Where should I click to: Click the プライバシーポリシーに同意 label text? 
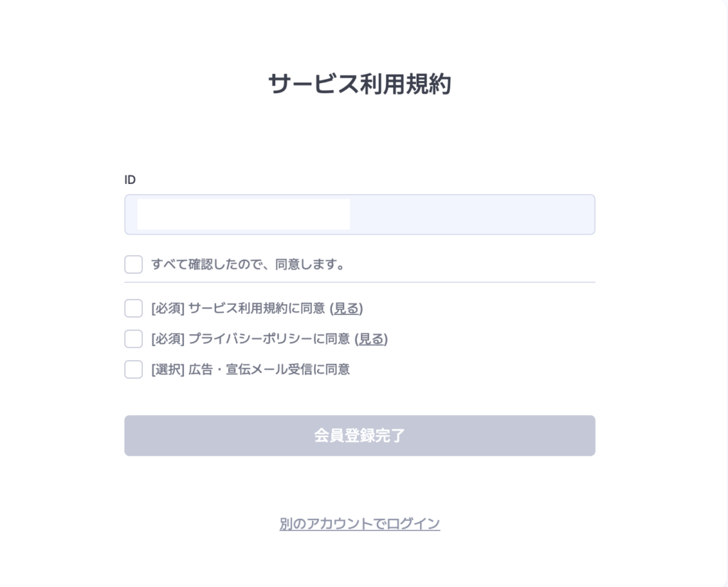(269, 339)
